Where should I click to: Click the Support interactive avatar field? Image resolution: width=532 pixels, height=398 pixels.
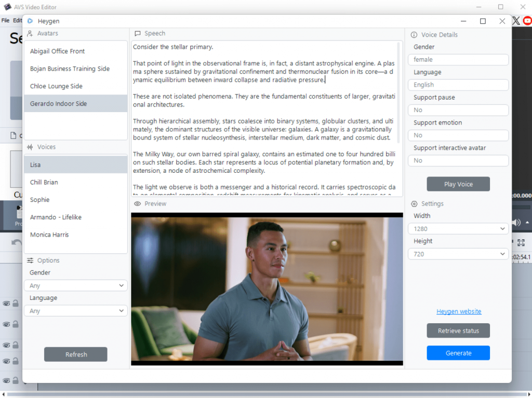[458, 160]
